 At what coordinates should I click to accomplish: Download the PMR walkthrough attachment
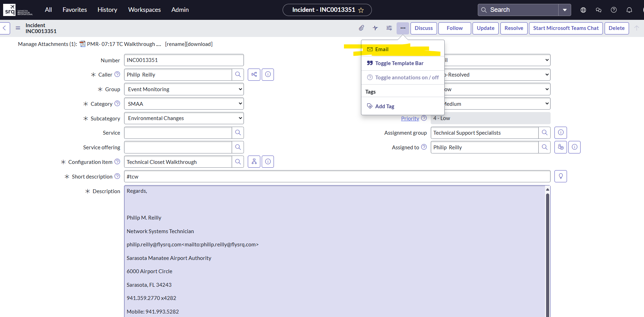[x=200, y=44]
